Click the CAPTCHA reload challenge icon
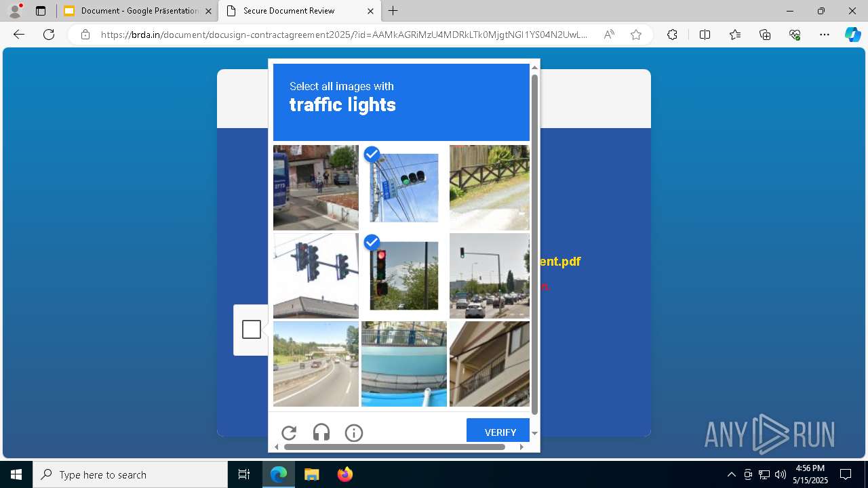The image size is (868, 488). click(x=289, y=433)
